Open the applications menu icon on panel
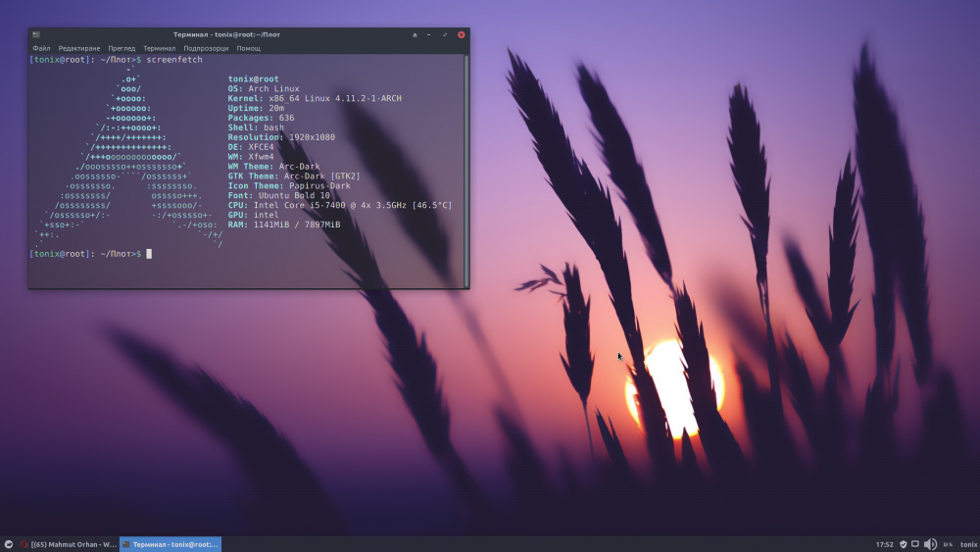The height and width of the screenshot is (552, 980). point(9,544)
